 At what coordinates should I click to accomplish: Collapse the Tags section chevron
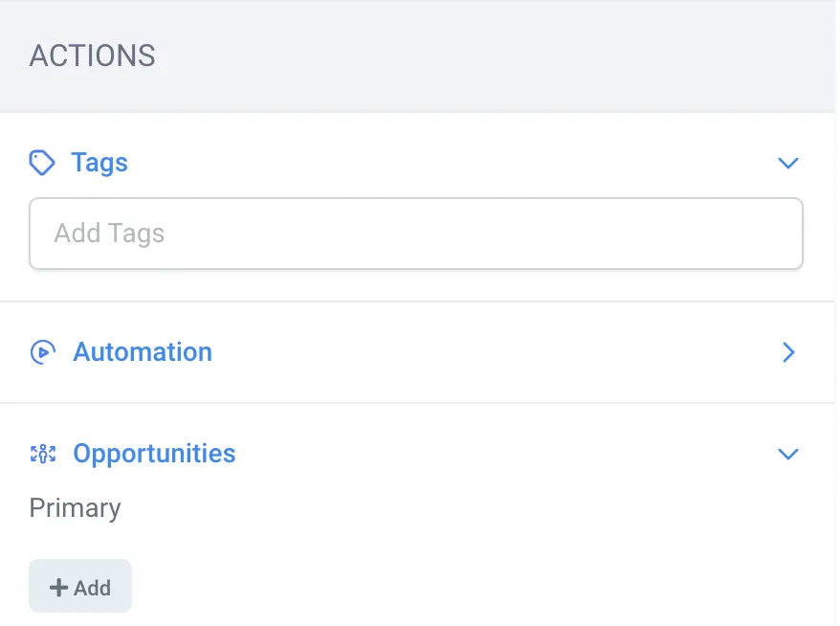[787, 164]
